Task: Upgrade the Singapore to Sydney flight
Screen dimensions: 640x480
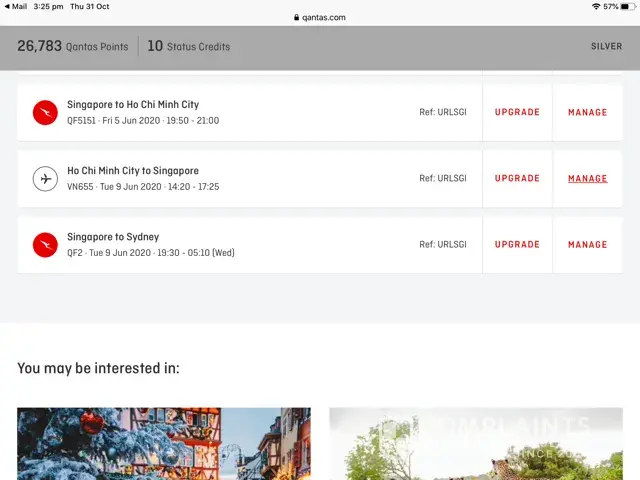Action: (x=517, y=245)
